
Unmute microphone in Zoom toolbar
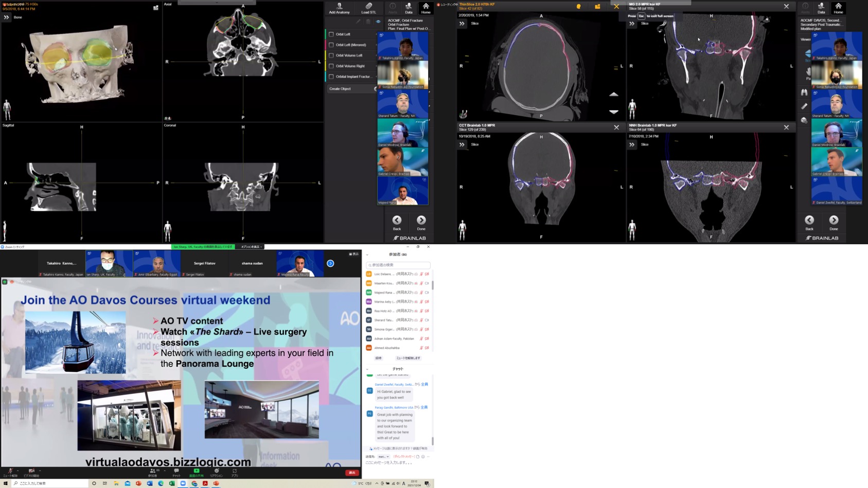(x=9, y=471)
